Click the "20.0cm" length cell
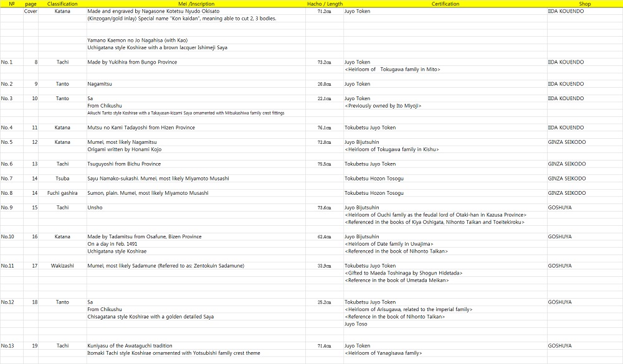 point(324,84)
